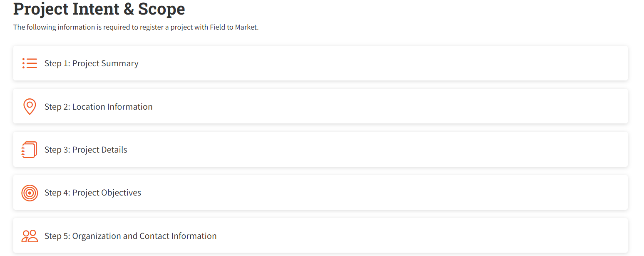Select the Step 4: Project Objectives heading text

(93, 193)
